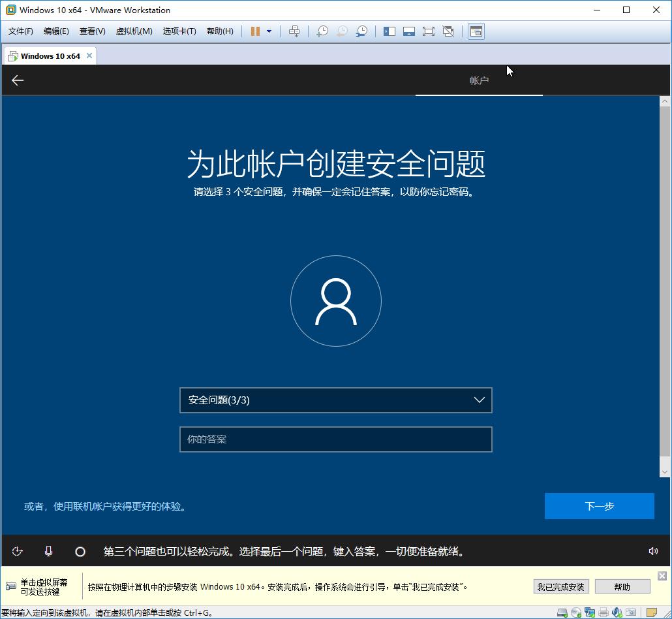
Task: Click the sound device icon in the status bar
Action: point(617,612)
